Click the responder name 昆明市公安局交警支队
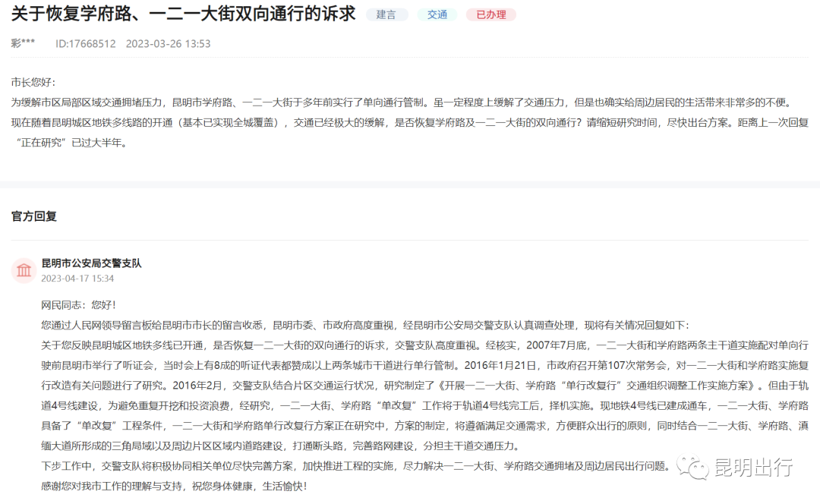The height and width of the screenshot is (504, 820). pos(92,263)
